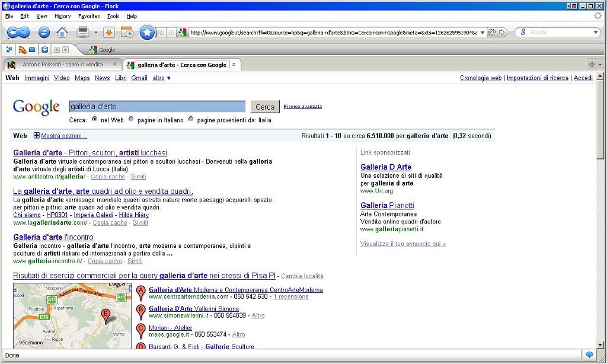Open the View menu
Viewport: 607px width, 364px height.
(x=42, y=16)
